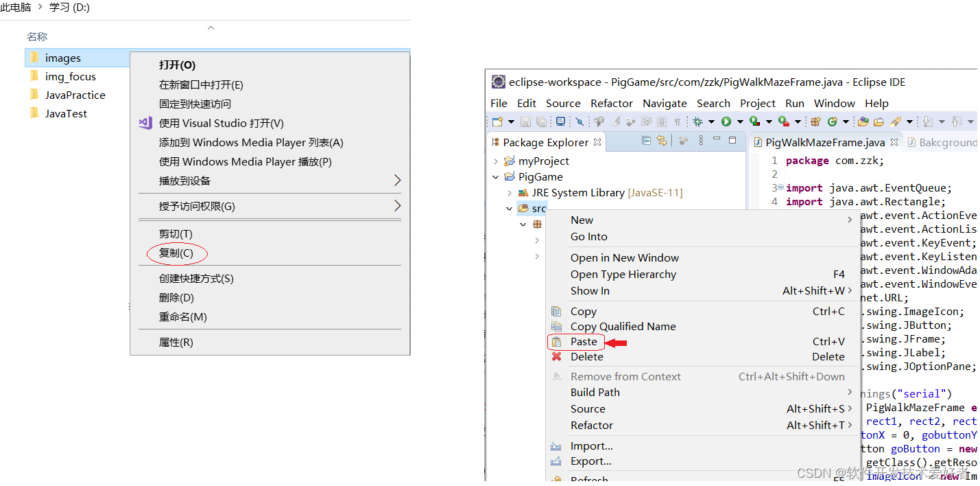
Task: Expand the myProject tree node
Action: click(496, 161)
